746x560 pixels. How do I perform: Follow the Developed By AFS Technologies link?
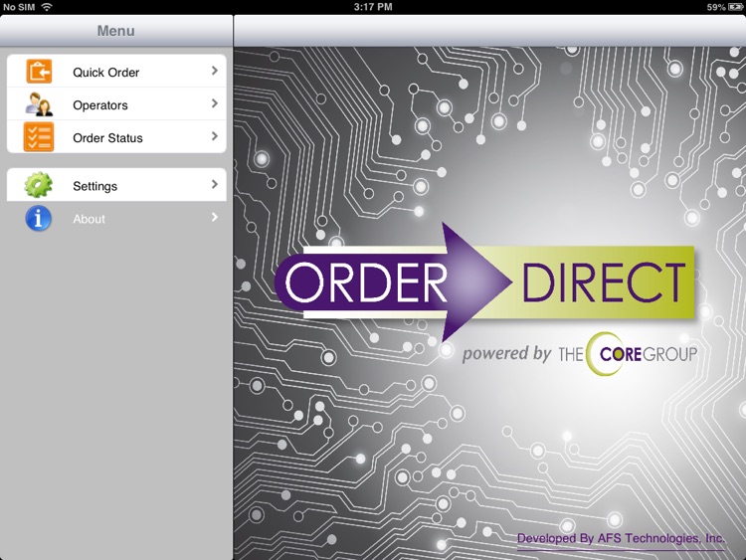pos(621,539)
